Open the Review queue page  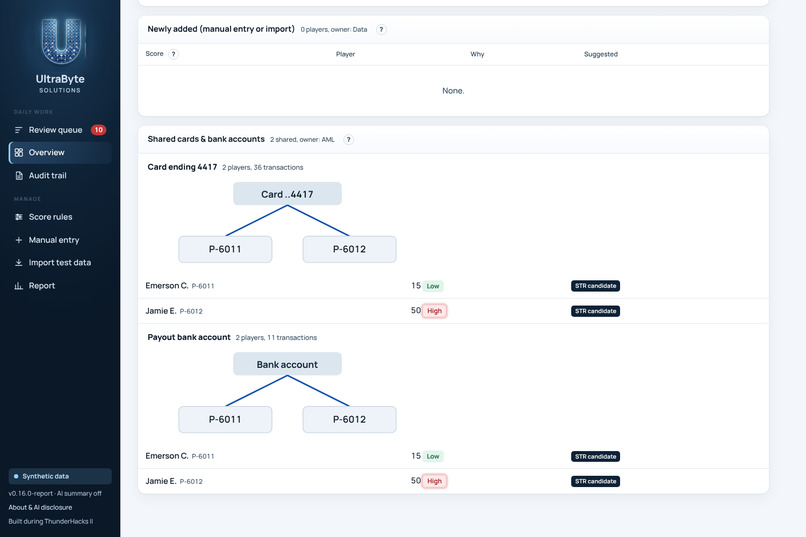(60, 130)
